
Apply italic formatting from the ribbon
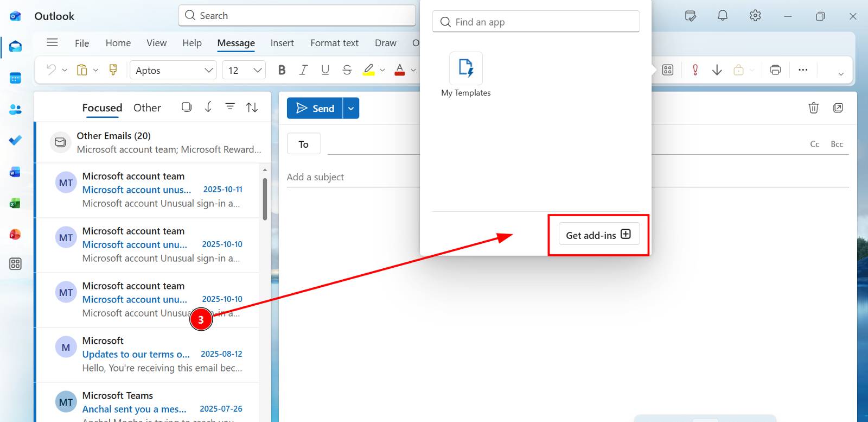[303, 70]
